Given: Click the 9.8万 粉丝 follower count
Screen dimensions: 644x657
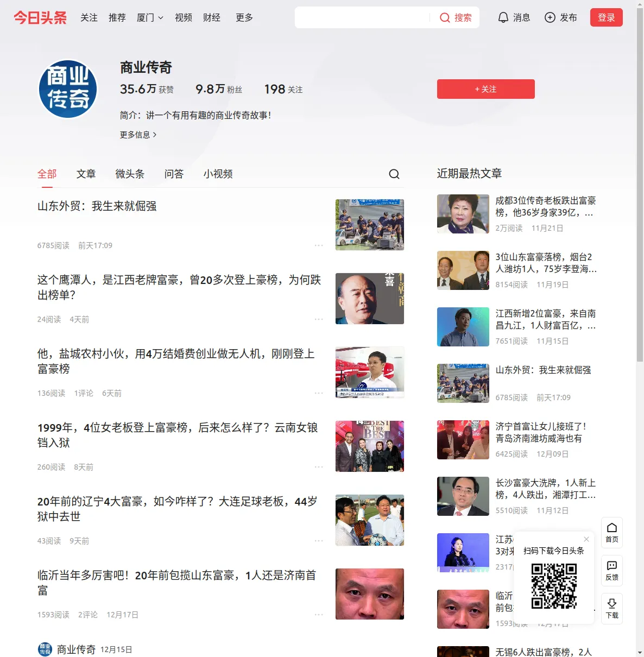Looking at the screenshot, I should coord(219,89).
